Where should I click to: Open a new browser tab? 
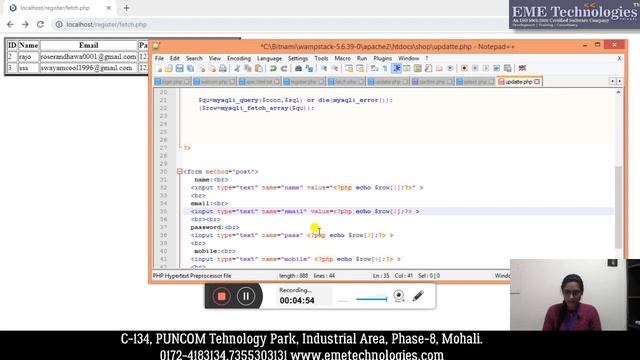[x=127, y=8]
